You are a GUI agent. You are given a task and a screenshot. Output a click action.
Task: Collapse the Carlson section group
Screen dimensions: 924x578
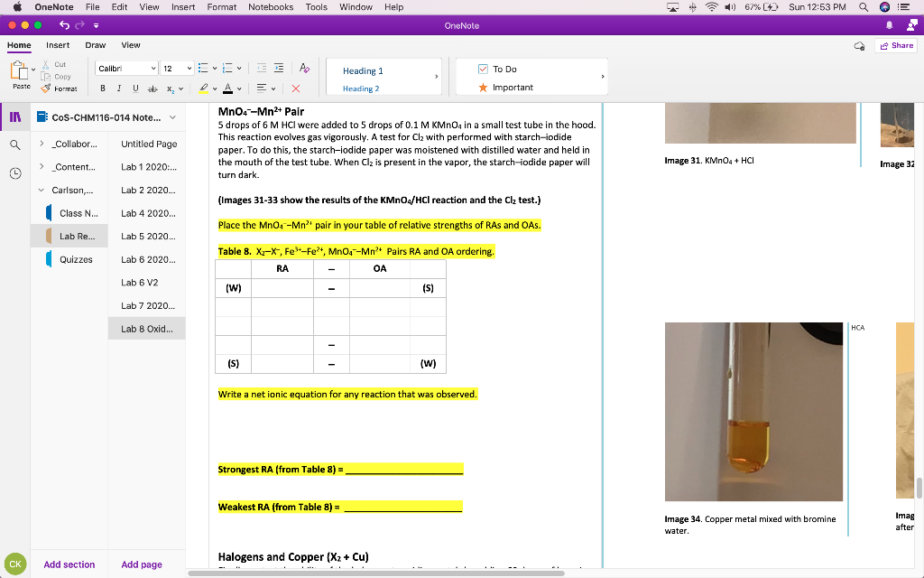(x=42, y=190)
